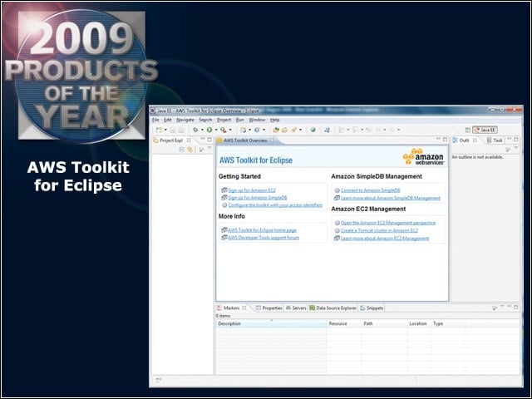Sort Markers by the Description column header
This screenshot has height=399, width=532.
(271, 323)
